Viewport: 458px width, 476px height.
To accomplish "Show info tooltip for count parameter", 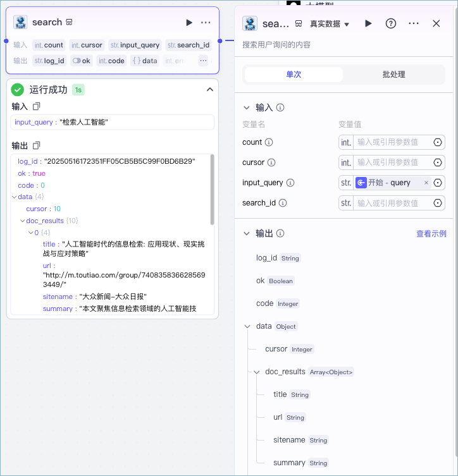I will pyautogui.click(x=269, y=142).
